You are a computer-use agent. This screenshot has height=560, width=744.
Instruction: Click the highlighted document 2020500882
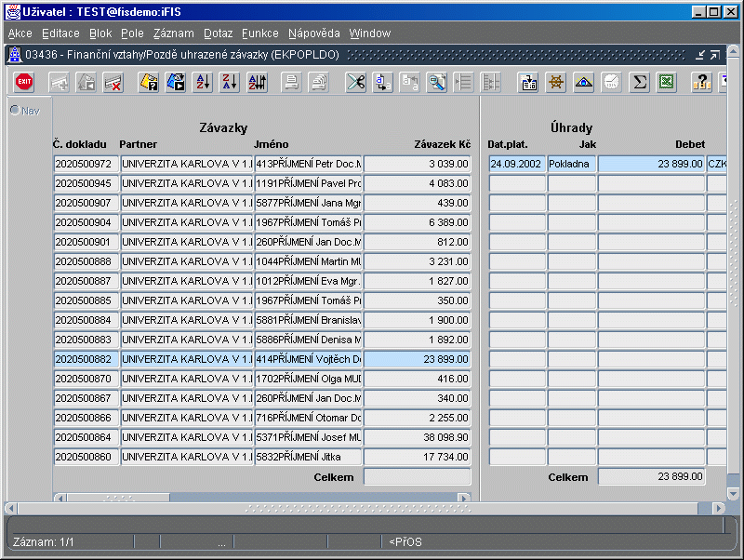(x=86, y=359)
